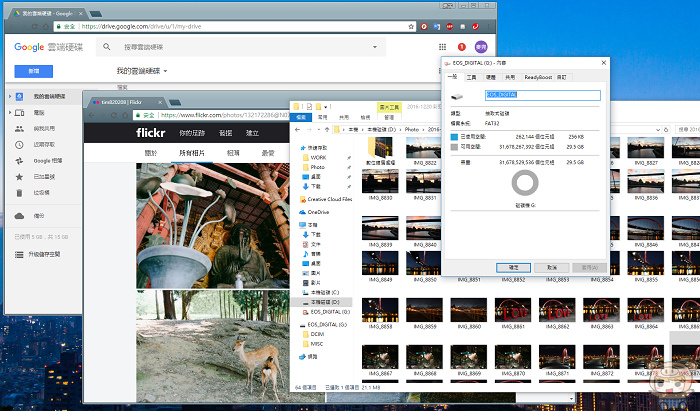700x411 pixels.
Task: Click the 取消 button in properties dialog
Action: 551,268
